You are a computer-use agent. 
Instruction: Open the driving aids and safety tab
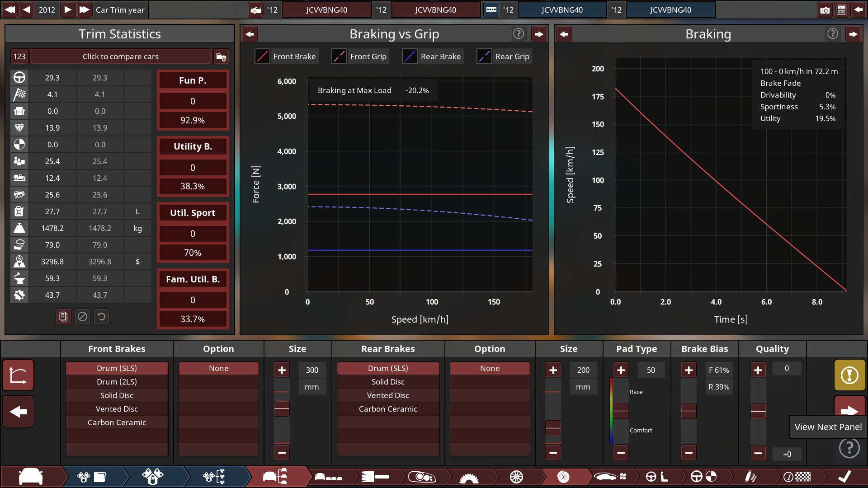point(703,477)
